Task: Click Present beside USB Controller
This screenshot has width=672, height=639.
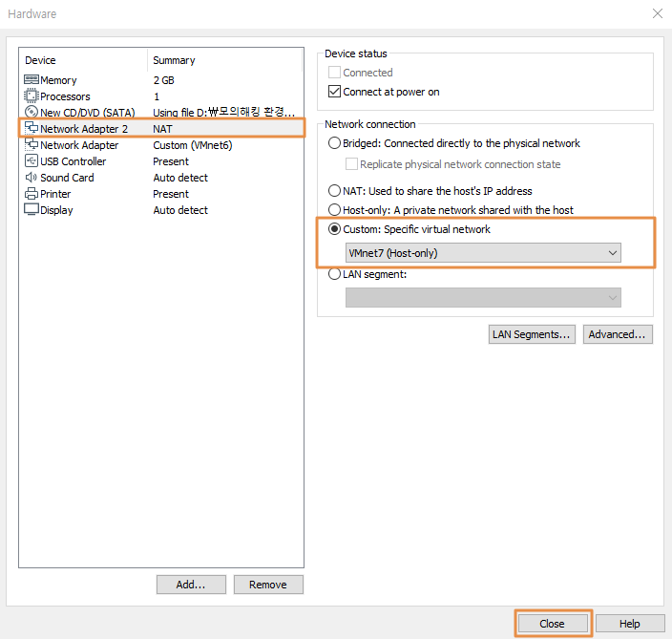Action: coord(171,161)
